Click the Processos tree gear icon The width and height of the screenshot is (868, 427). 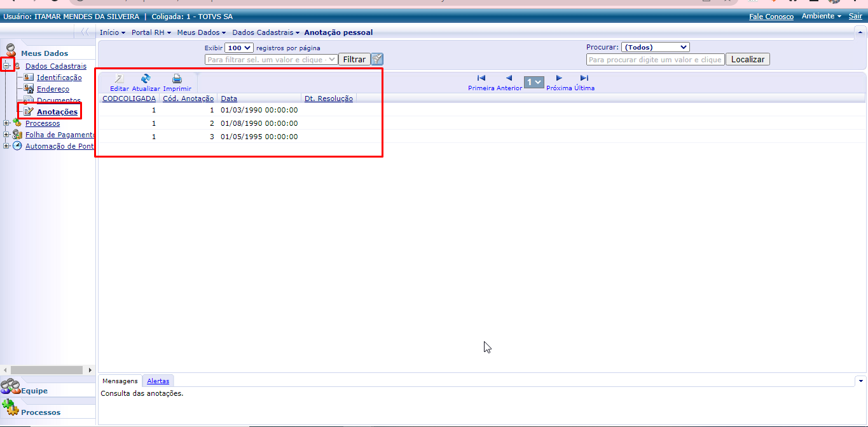click(x=17, y=123)
